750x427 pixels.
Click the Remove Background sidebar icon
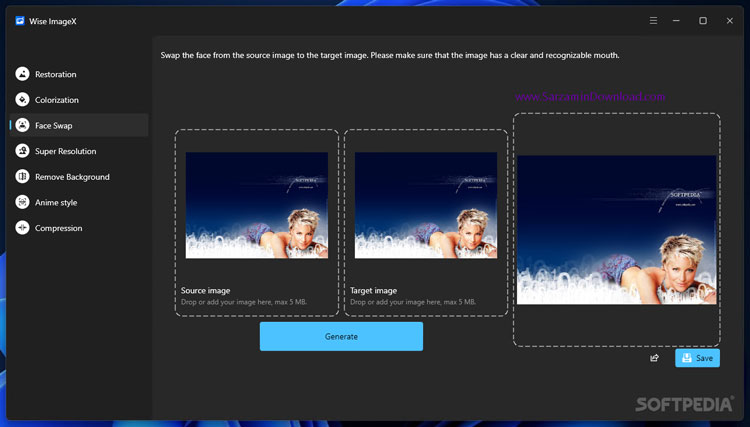click(22, 176)
